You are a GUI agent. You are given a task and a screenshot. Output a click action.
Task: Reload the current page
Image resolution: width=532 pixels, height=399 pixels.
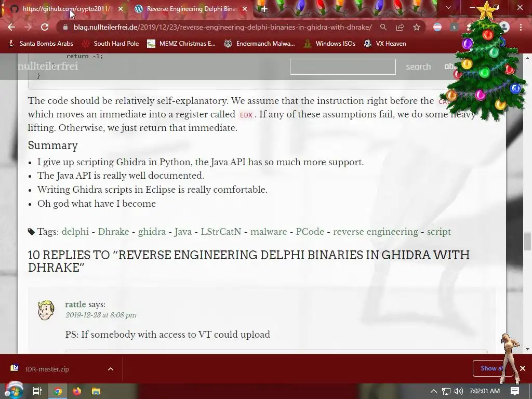pyautogui.click(x=45, y=27)
